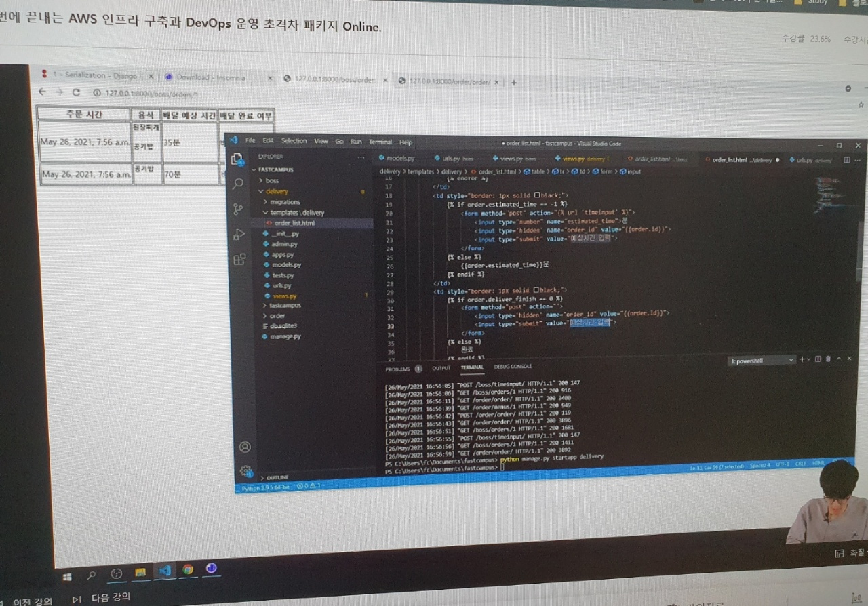Create a new terminal with the plus icon

pos(802,359)
